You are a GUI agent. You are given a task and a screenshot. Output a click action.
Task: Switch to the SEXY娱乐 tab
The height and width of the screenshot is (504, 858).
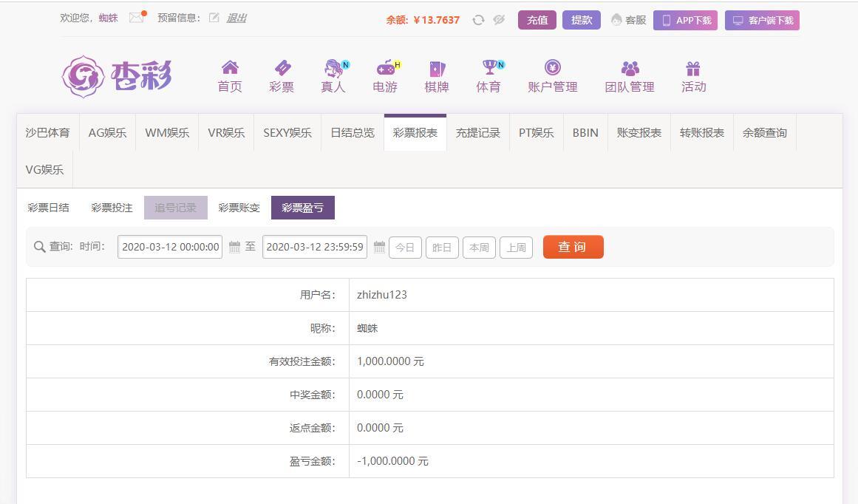[x=287, y=132]
